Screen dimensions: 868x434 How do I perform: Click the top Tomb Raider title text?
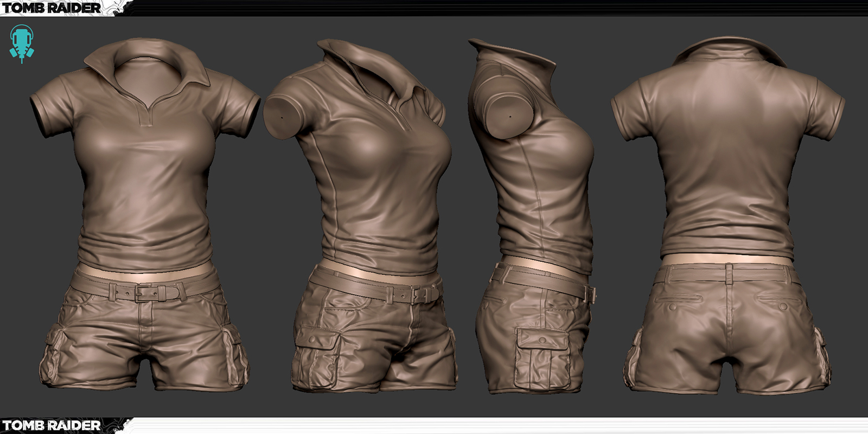tap(52, 8)
